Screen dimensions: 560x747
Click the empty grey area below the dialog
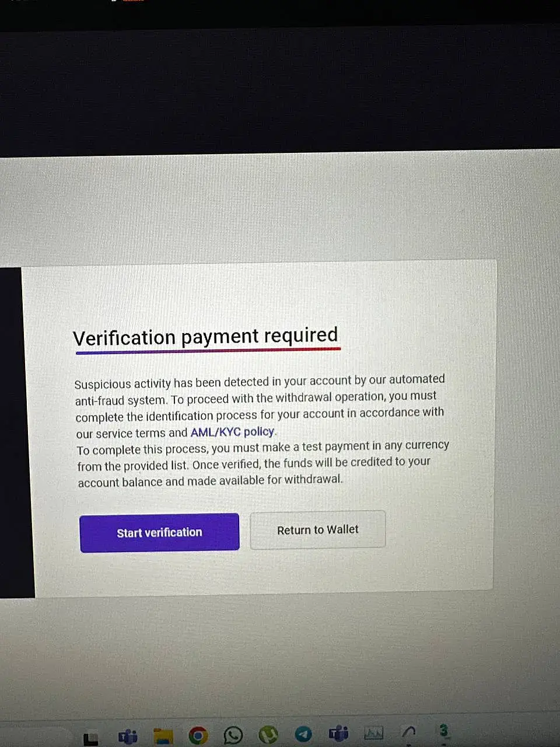tap(280, 654)
